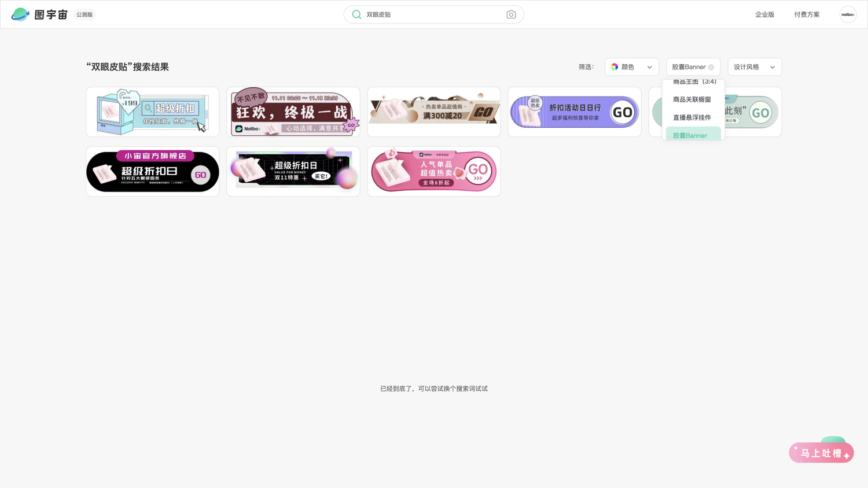Expand the 设计风格 dropdown
Image resolution: width=868 pixels, height=488 pixels.
click(x=755, y=67)
